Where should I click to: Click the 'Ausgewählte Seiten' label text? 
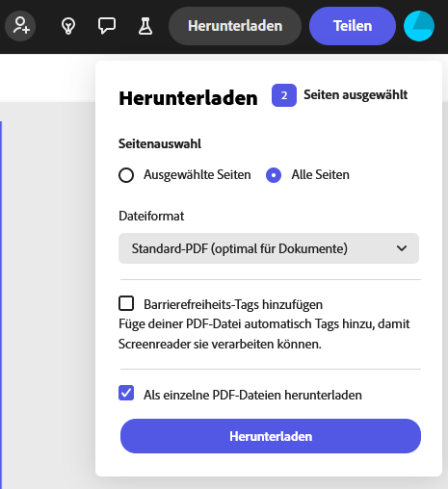point(198,175)
